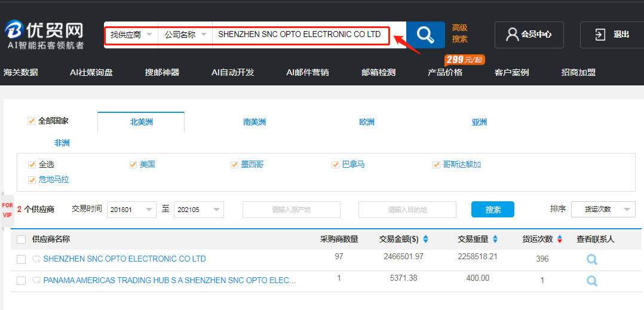Image resolution: width=644 pixels, height=310 pixels.
Task: Open the 202105 end date dropdown
Action: [199, 210]
